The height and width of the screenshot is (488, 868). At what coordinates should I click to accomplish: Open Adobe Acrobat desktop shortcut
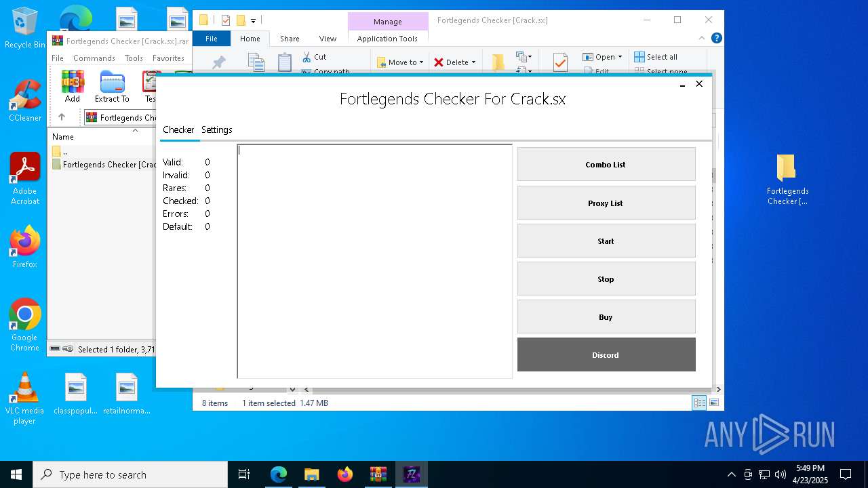tap(25, 179)
